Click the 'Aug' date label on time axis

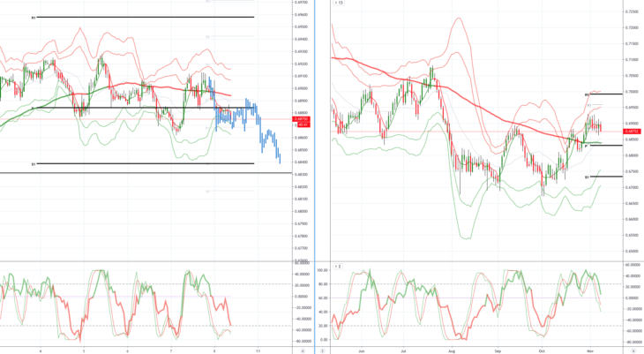click(452, 351)
